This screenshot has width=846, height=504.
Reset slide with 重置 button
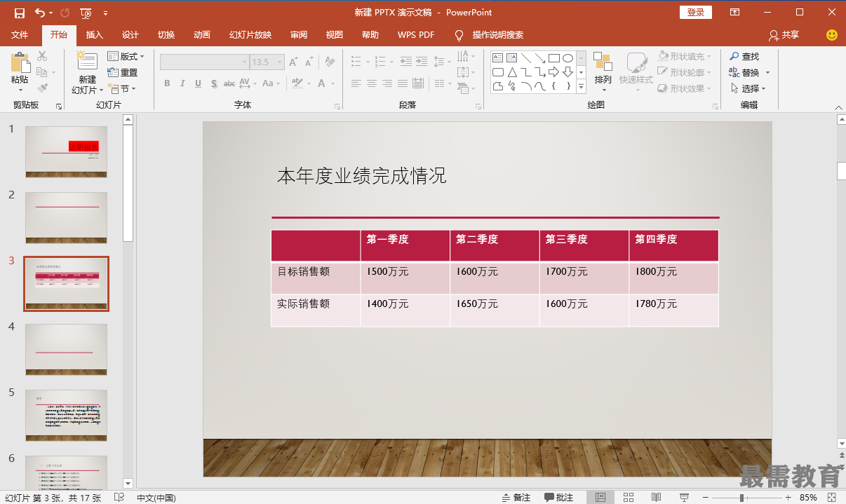(123, 72)
